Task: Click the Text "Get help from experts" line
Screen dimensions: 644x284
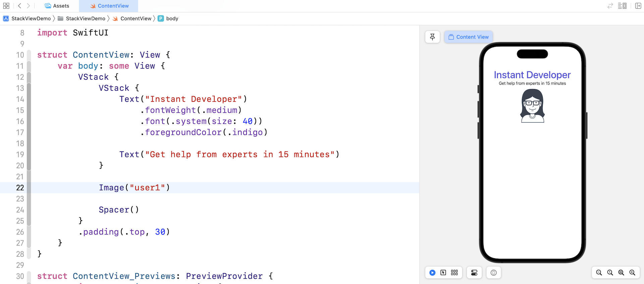Action: tap(229, 154)
